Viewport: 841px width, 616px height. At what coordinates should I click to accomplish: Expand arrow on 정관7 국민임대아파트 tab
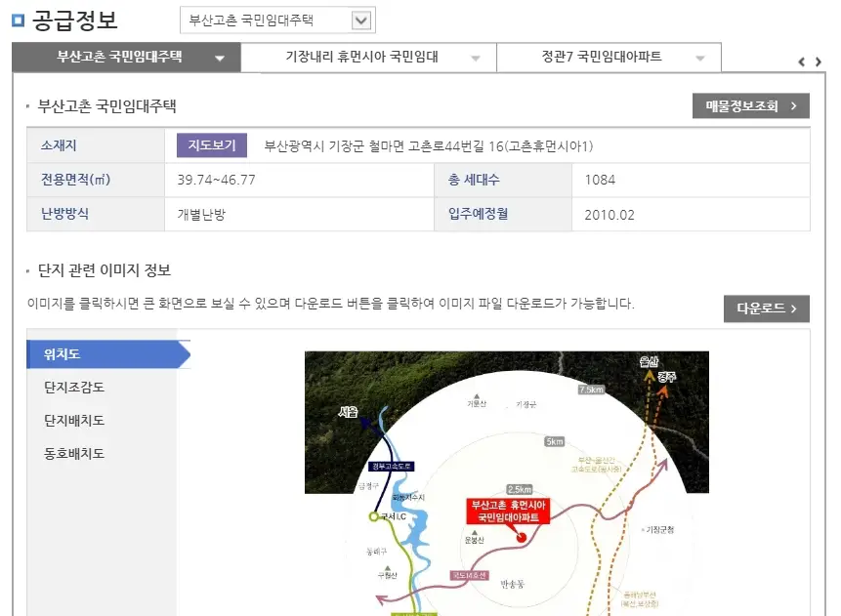(700, 59)
